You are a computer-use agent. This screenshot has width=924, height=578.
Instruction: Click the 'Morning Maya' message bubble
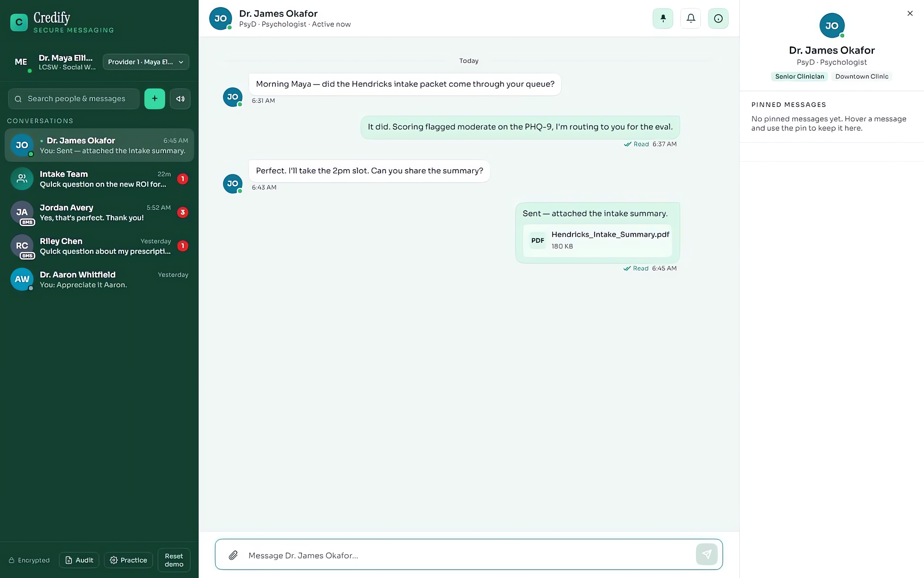(x=405, y=84)
